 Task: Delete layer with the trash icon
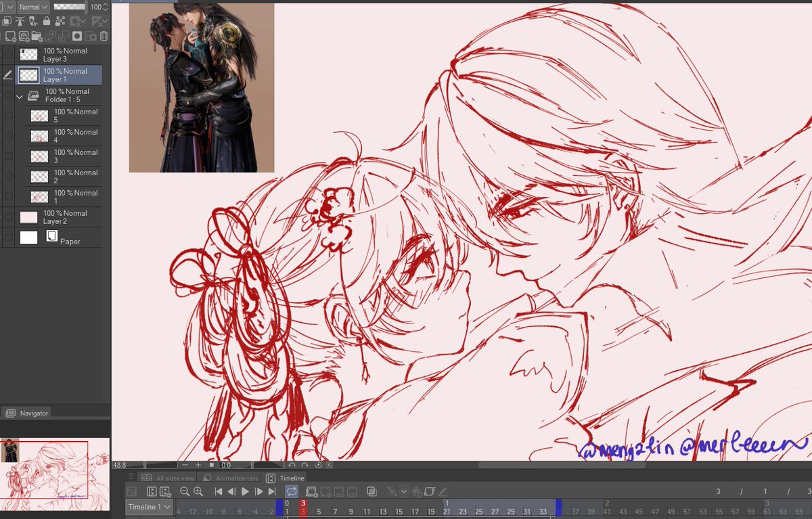[x=104, y=37]
